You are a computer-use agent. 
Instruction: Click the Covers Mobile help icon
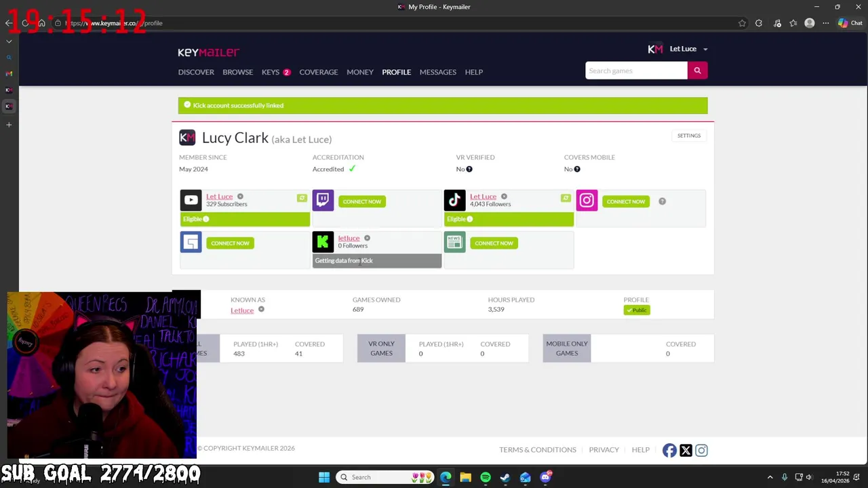(x=577, y=169)
